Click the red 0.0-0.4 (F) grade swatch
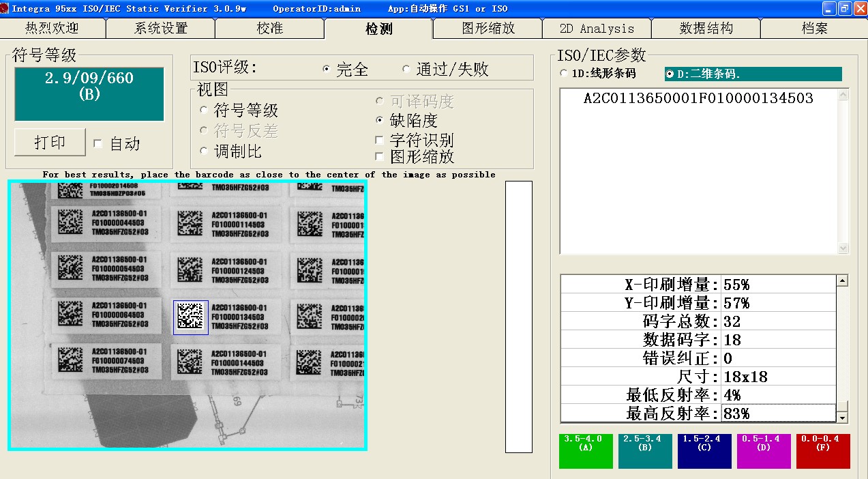The height and width of the screenshot is (479, 868). tap(823, 452)
